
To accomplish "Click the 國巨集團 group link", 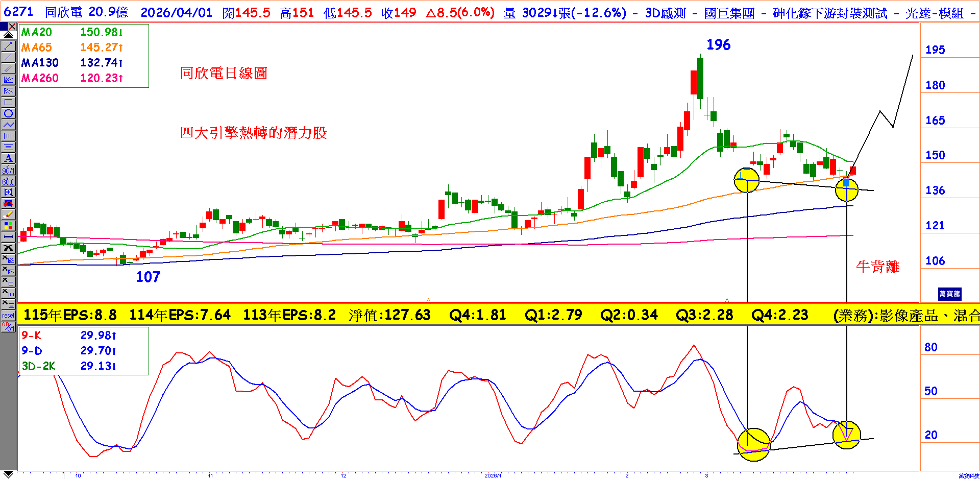I will pos(729,13).
